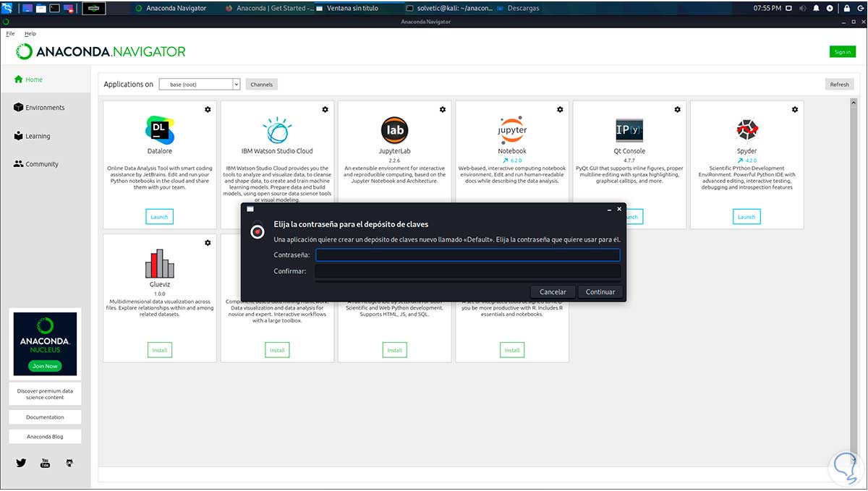Click the IBM Watson Studio Cloud logo
The image size is (868, 491).
point(277,130)
